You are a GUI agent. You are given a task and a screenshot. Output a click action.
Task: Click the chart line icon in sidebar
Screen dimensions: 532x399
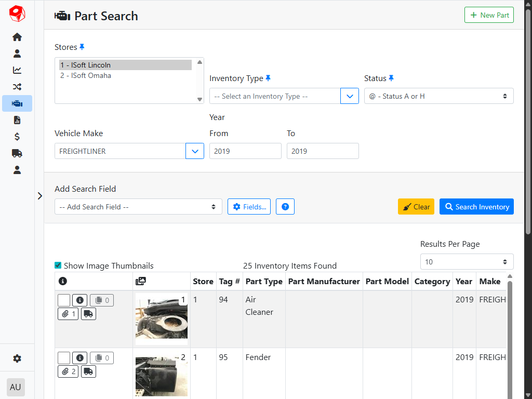point(17,70)
